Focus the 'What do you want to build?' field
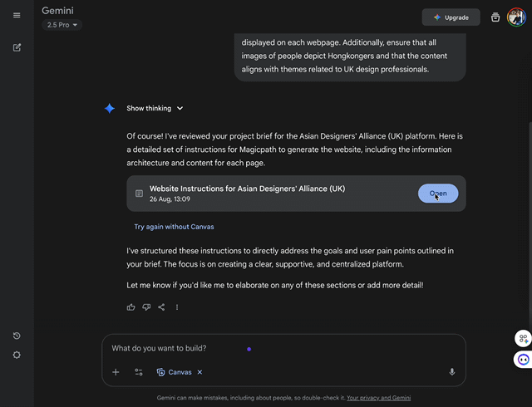The image size is (532, 407). (283, 348)
